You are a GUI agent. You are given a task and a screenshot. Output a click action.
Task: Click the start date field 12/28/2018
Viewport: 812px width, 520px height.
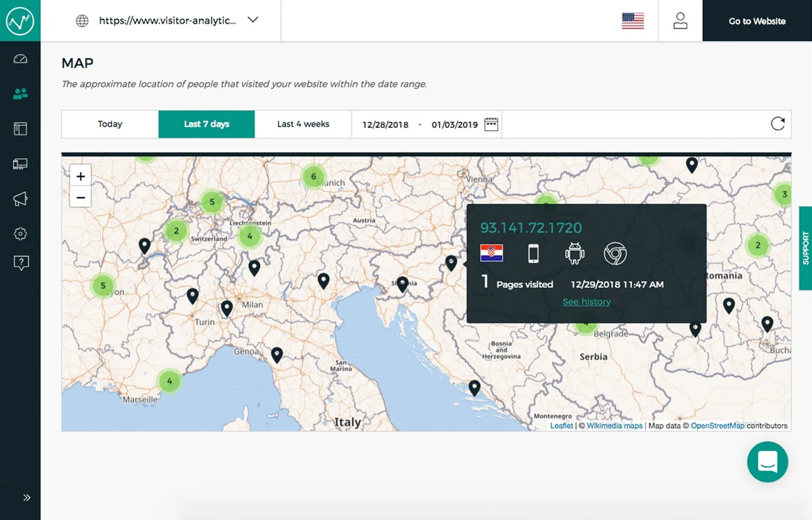point(385,125)
